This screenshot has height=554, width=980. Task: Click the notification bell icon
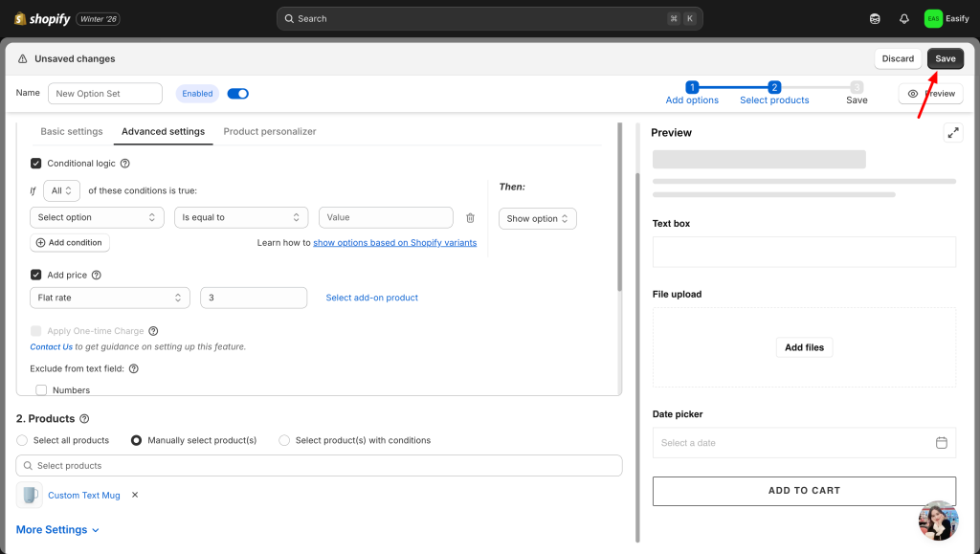904,18
